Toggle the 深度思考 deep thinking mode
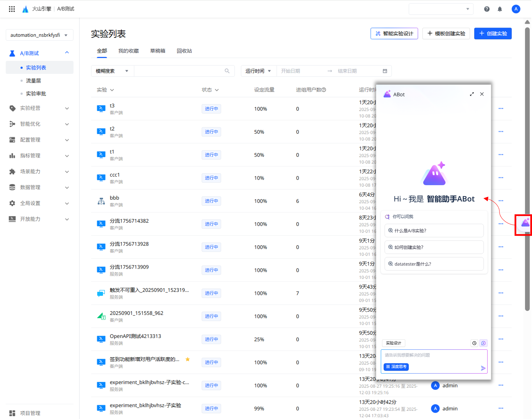Viewport: 532px width, 419px height. (x=396, y=367)
